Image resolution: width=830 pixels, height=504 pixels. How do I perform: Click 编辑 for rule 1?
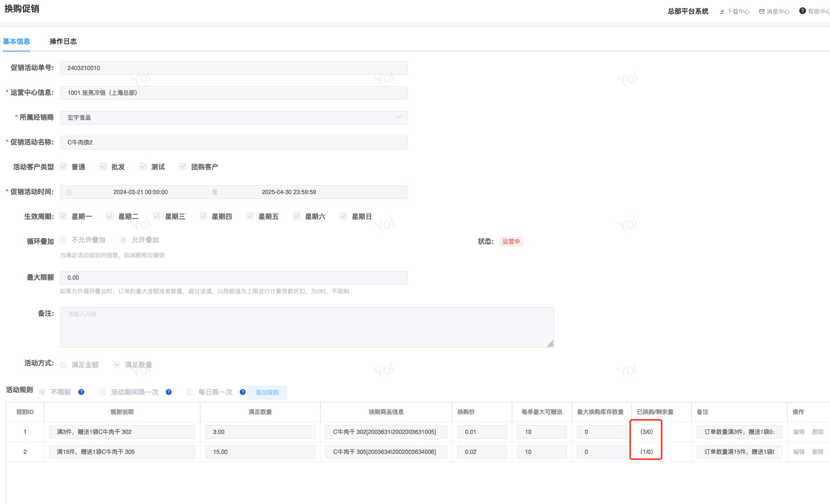click(799, 432)
